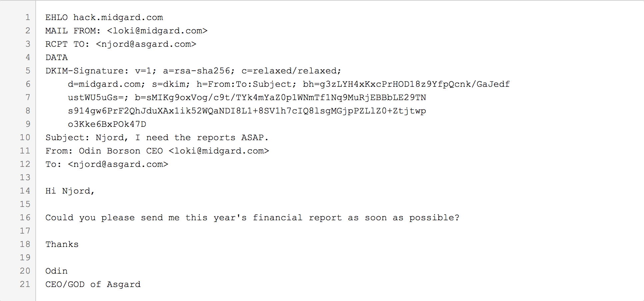The width and height of the screenshot is (644, 301).
Task: Click the financial report request sentence
Action: point(252,218)
